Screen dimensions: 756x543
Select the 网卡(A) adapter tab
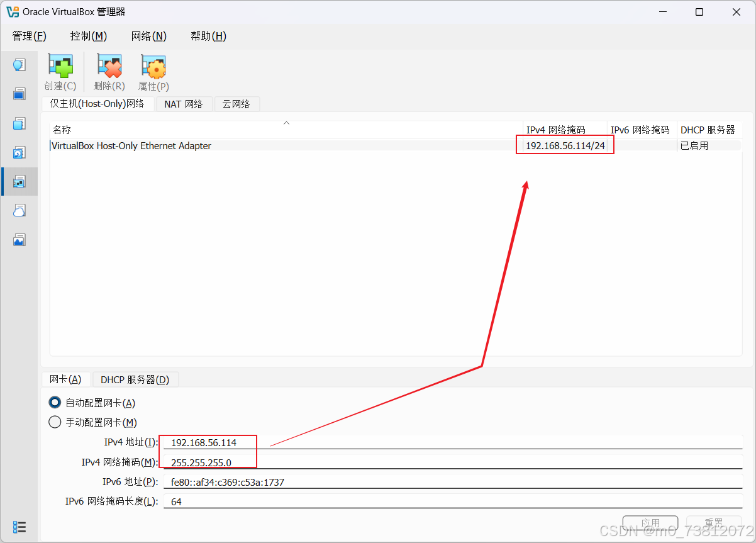pos(65,379)
